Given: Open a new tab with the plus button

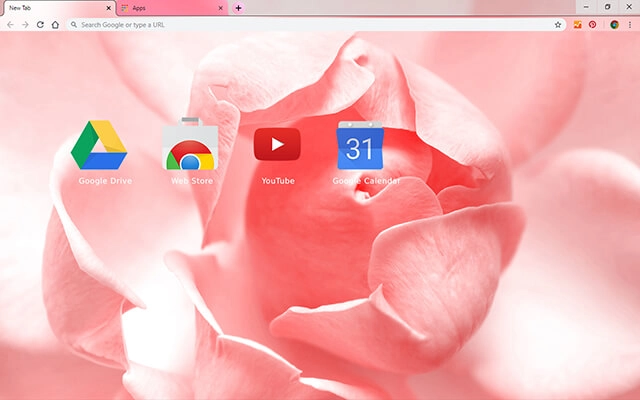Looking at the screenshot, I should tap(238, 8).
